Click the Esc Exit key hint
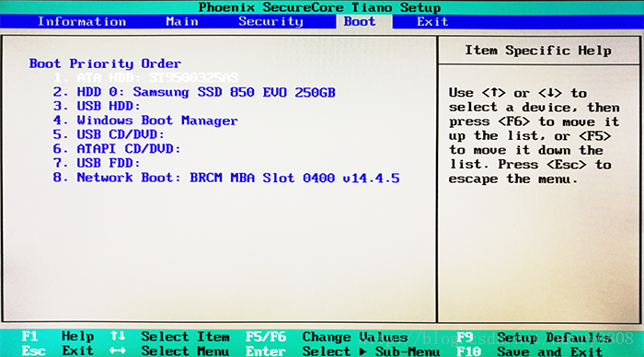Screen dimensions: 644x357 57,351
